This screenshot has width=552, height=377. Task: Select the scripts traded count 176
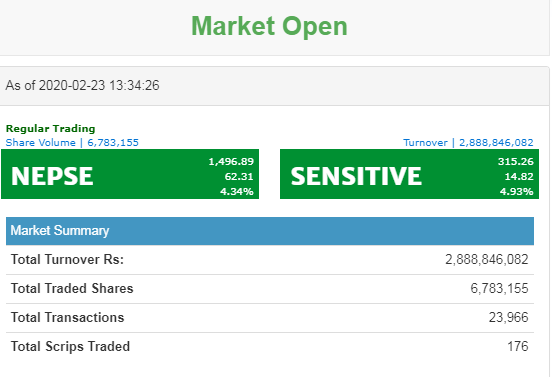point(518,347)
